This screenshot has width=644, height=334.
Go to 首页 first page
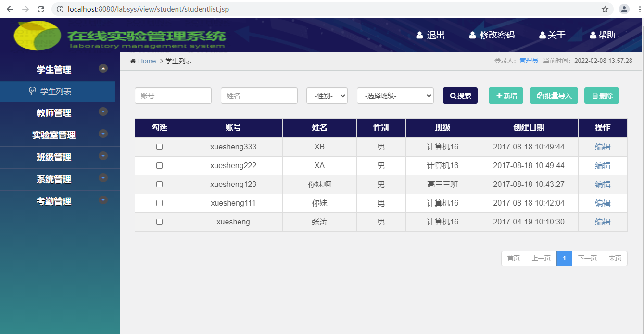click(x=514, y=259)
